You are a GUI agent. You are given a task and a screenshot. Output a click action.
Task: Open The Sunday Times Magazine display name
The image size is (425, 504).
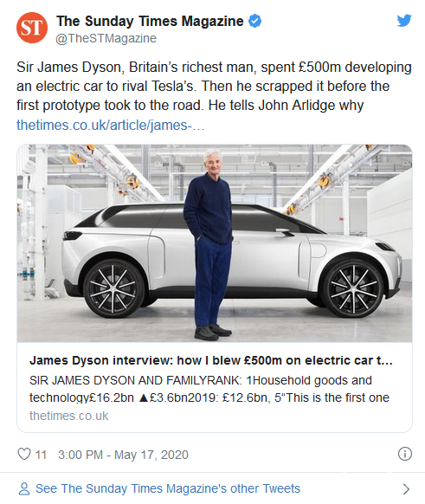150,21
